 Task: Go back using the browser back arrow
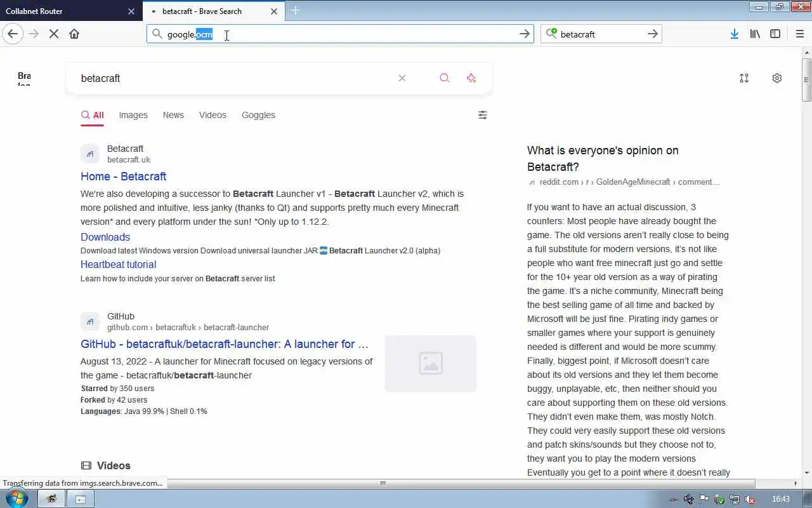13,34
